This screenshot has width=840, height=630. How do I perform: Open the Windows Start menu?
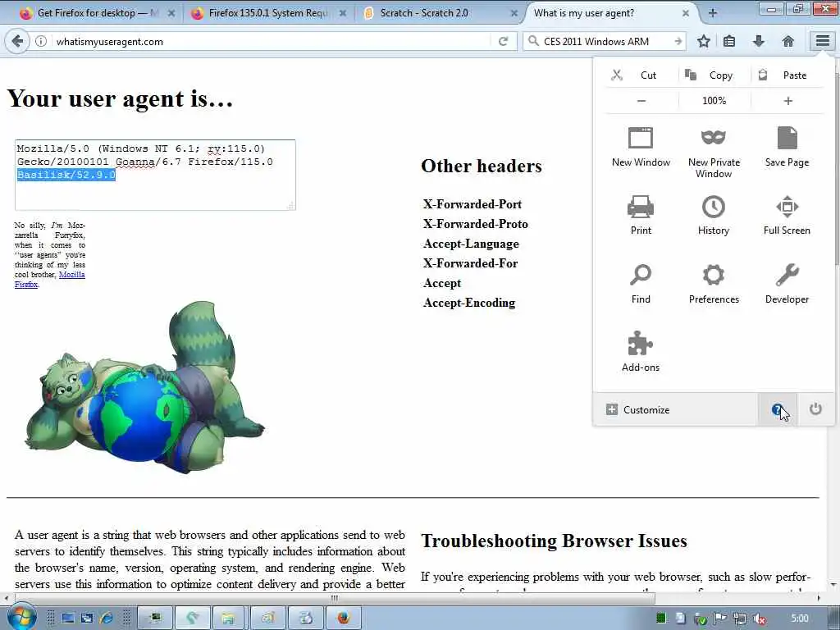21,617
